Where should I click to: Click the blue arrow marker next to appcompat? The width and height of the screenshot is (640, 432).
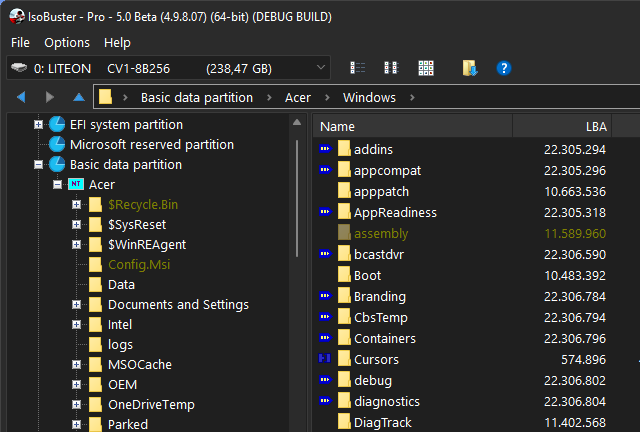click(x=325, y=169)
